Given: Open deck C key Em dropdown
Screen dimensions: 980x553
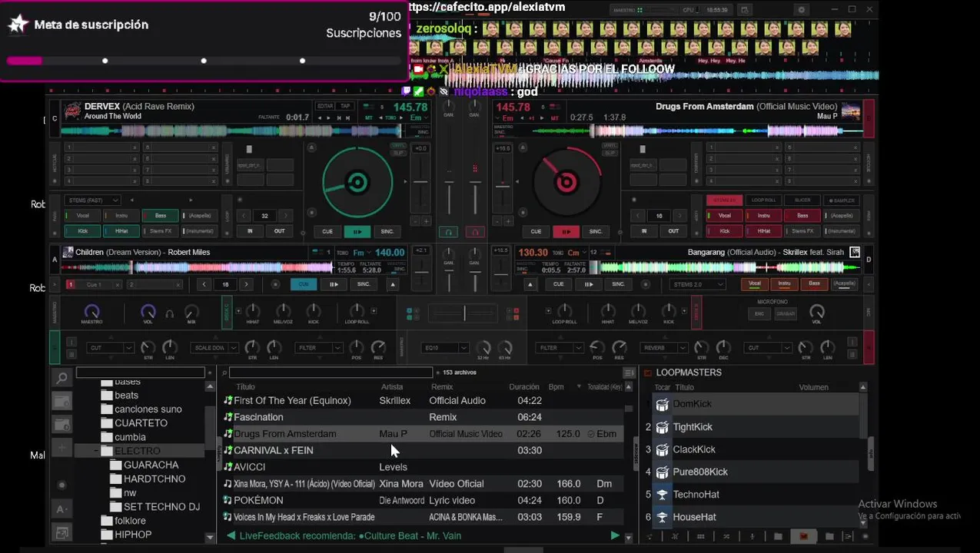Looking at the screenshot, I should click(418, 118).
